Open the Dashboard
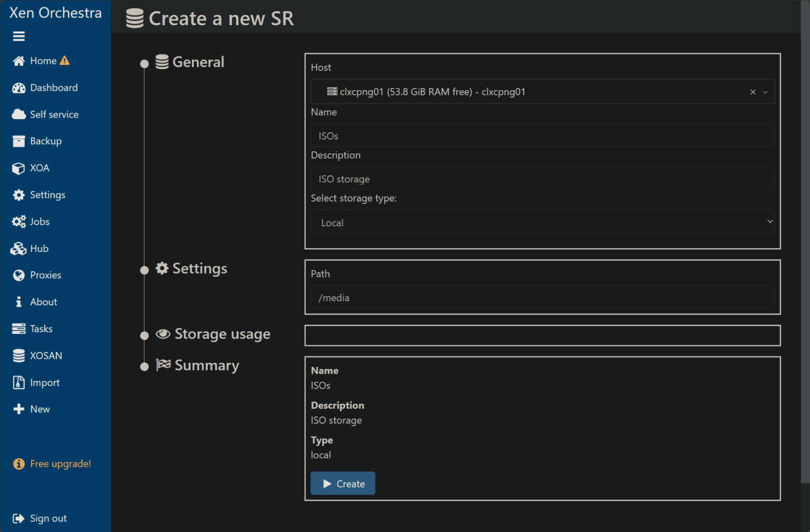810x532 pixels. point(53,88)
